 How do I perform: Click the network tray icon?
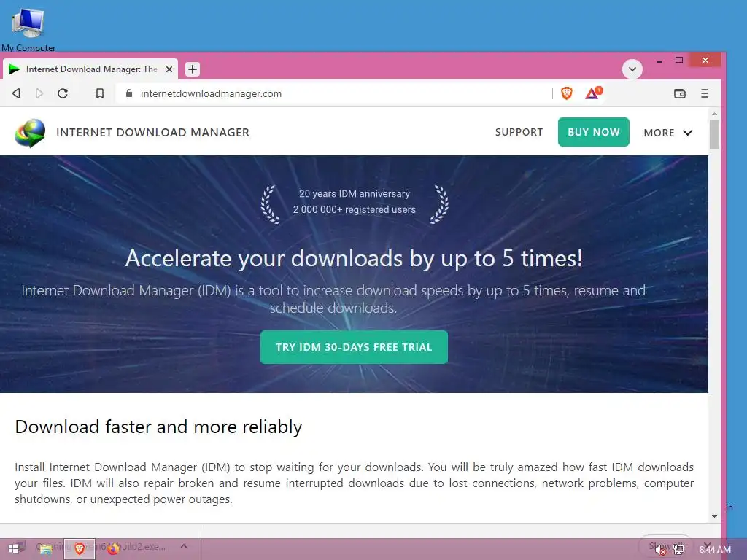click(x=678, y=550)
